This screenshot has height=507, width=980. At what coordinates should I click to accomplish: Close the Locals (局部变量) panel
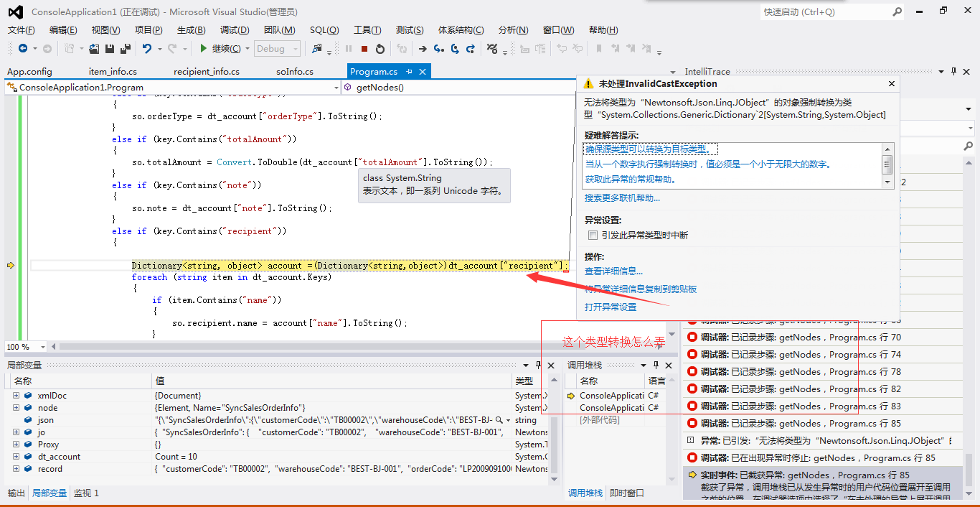pos(551,366)
